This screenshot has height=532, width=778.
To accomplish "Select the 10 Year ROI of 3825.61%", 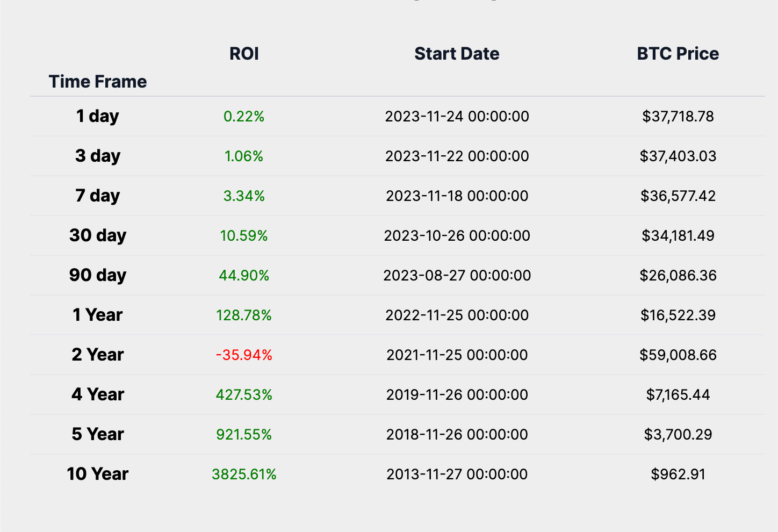I will click(244, 474).
